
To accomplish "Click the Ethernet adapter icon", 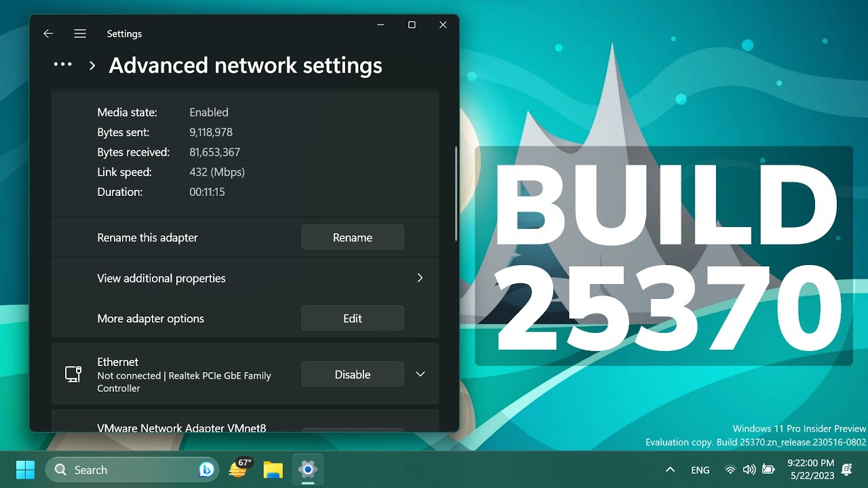I will tap(73, 374).
